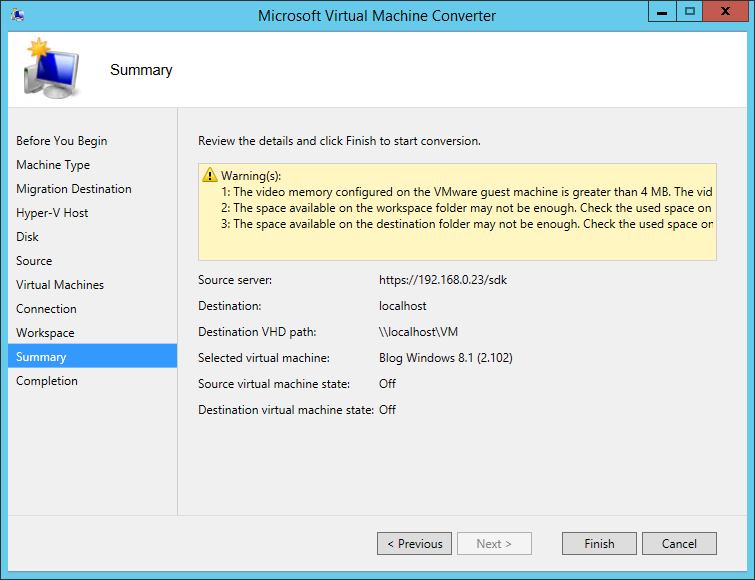Minimize the Virtual Machine Converter window
Viewport: 755px width, 580px height.
[x=662, y=12]
